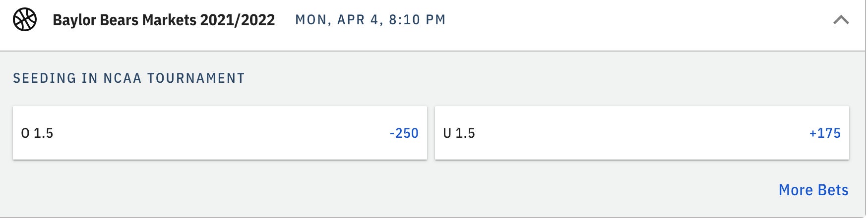Click the +175 odds value
The height and width of the screenshot is (220, 868).
[824, 133]
